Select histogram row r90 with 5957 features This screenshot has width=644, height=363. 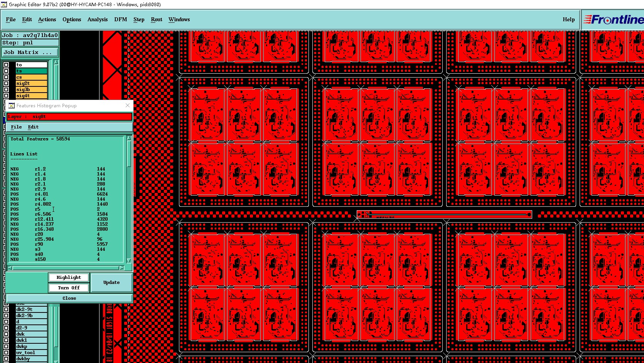(x=59, y=244)
